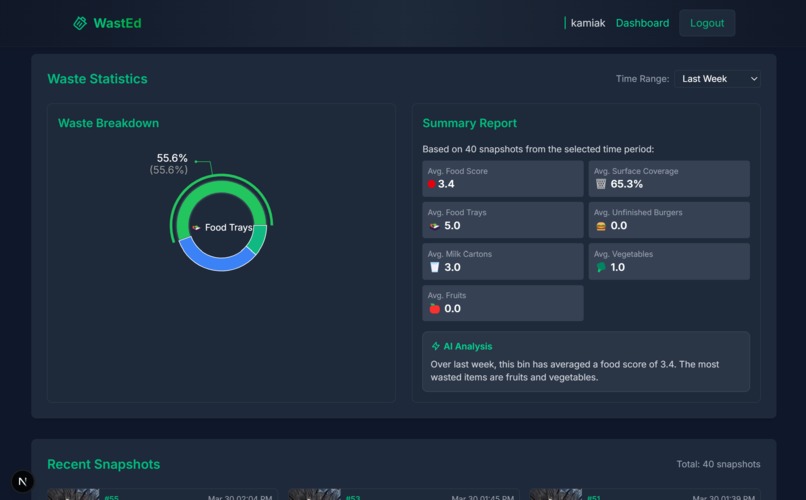
Task: Open the Dashboard link
Action: [x=642, y=23]
